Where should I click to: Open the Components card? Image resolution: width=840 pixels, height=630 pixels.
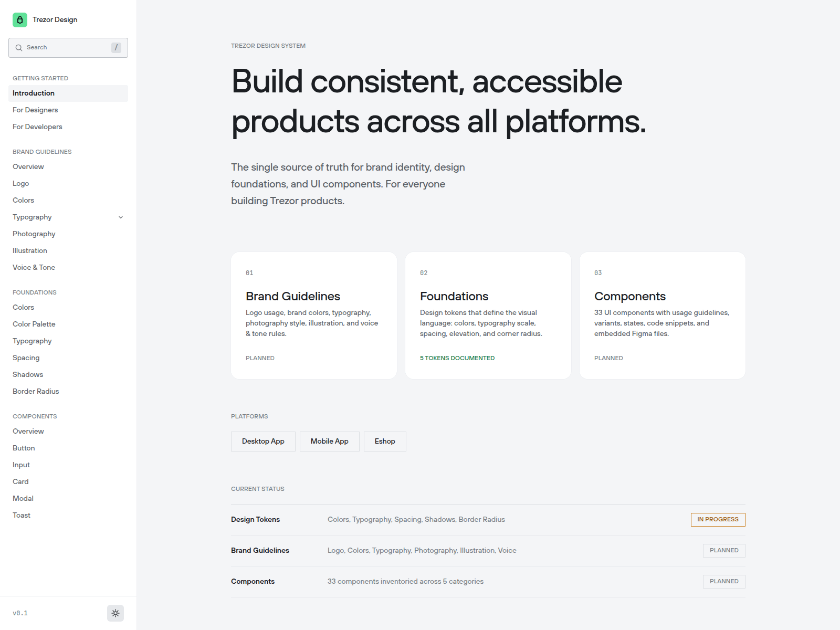(662, 316)
